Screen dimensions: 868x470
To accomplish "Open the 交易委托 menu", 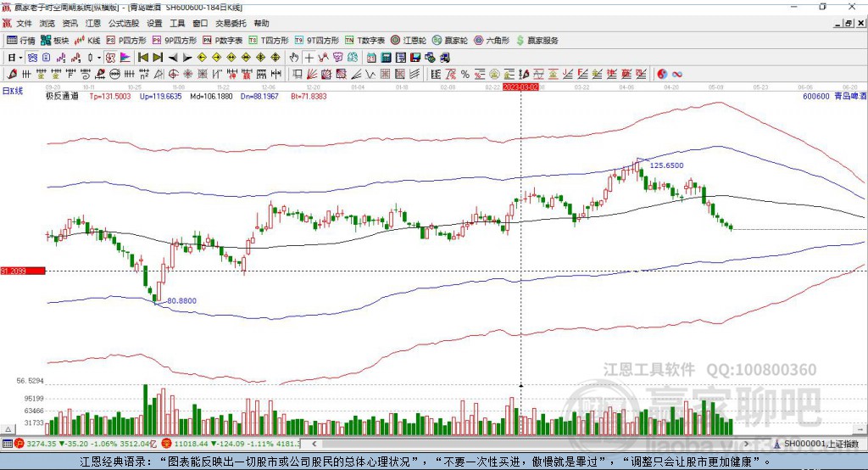I will point(231,23).
